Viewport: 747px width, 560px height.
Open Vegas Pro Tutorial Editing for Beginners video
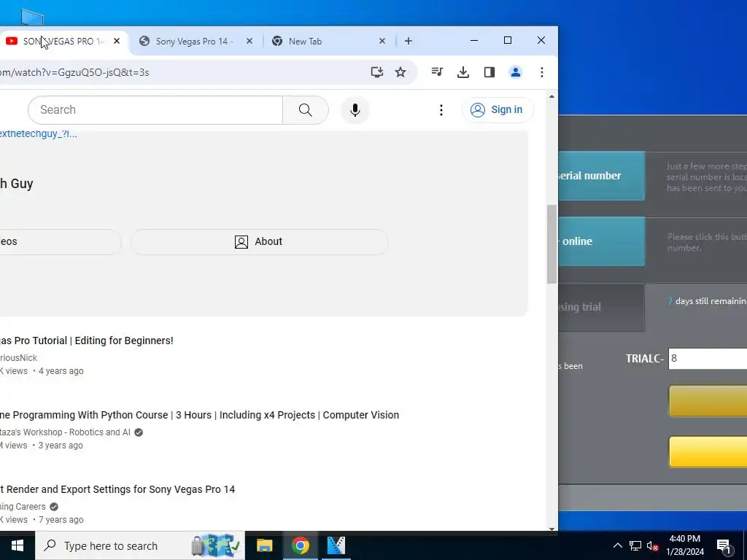click(87, 341)
